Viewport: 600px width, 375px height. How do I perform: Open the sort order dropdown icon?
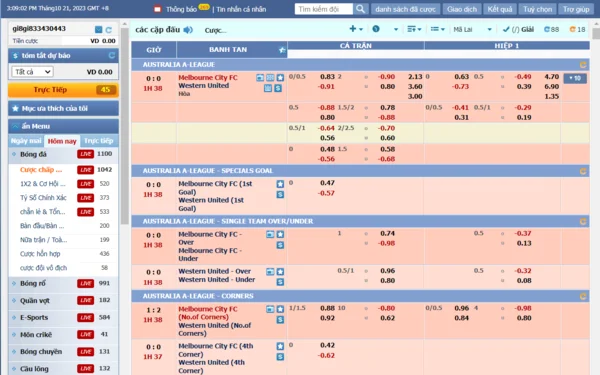414,29
